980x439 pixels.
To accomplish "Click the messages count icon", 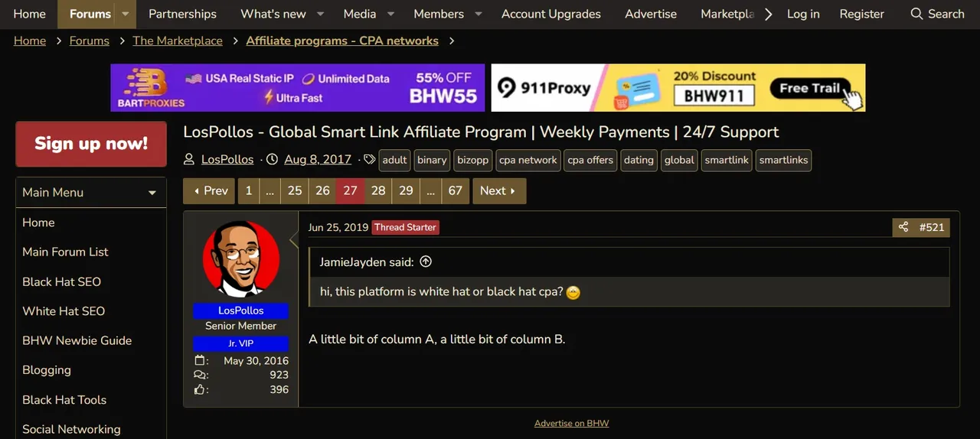I will pyautogui.click(x=200, y=376).
